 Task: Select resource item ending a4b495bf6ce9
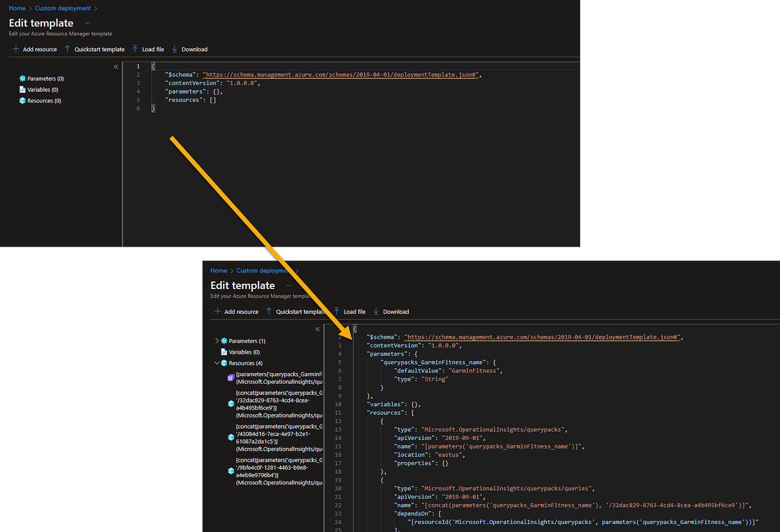[x=279, y=404]
